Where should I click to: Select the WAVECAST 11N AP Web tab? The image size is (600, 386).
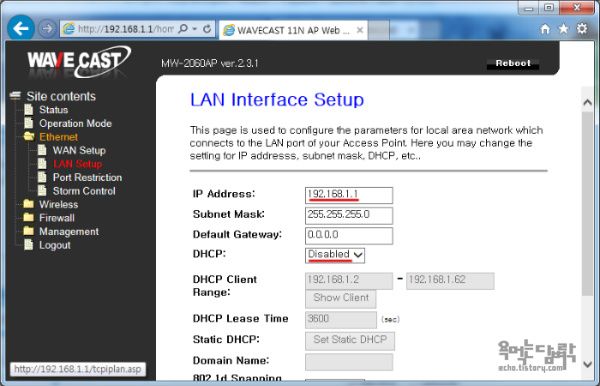pos(293,30)
